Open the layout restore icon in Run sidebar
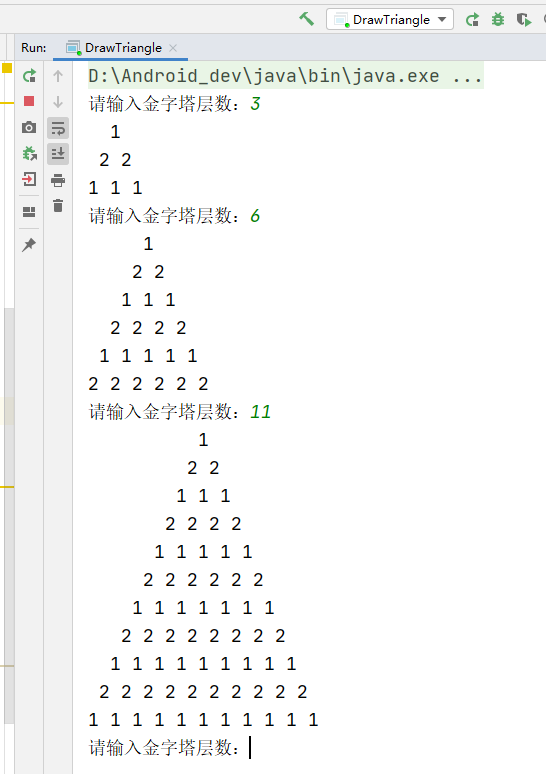Viewport: 546px width, 774px height. 29,212
